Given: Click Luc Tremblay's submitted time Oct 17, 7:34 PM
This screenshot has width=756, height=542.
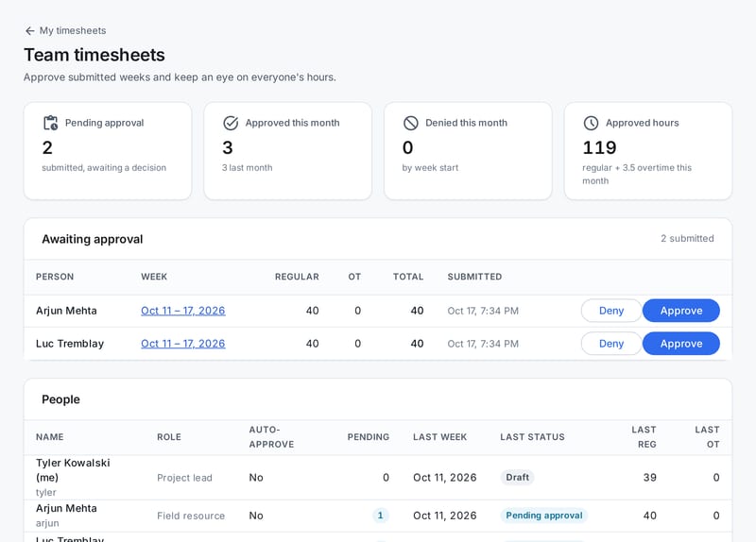Looking at the screenshot, I should (x=483, y=344).
